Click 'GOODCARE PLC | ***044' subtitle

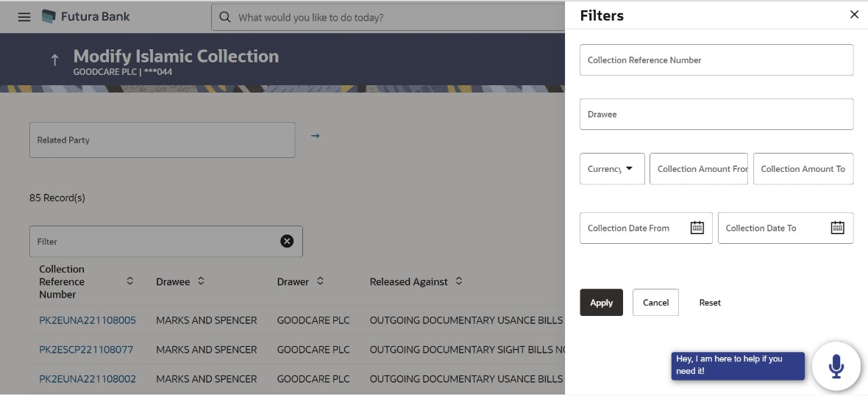pos(122,72)
